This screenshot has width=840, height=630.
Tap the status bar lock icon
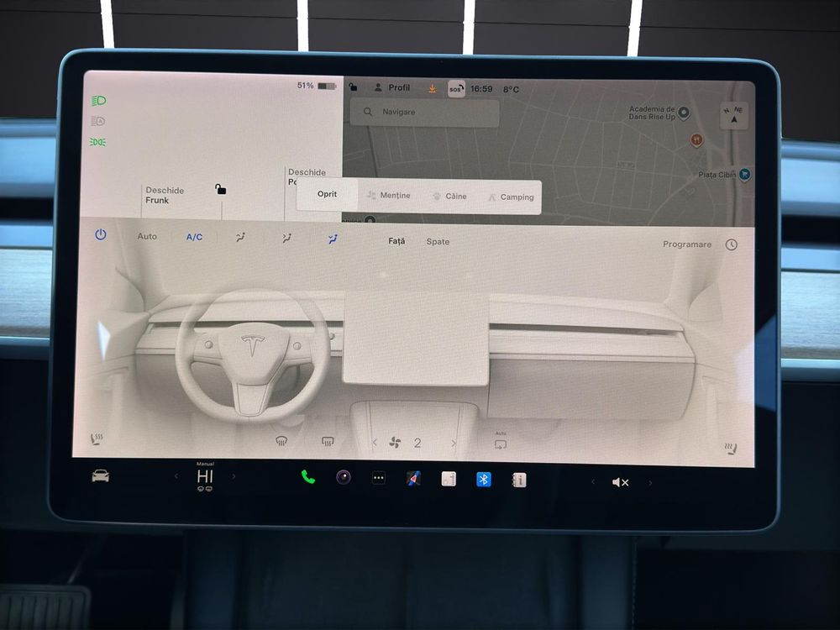(x=353, y=87)
